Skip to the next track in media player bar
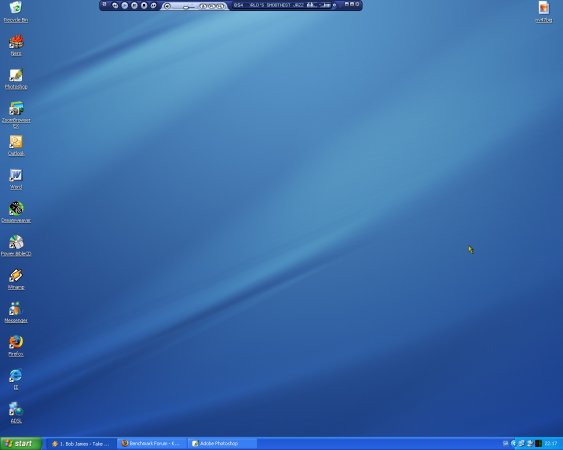 tap(153, 5)
